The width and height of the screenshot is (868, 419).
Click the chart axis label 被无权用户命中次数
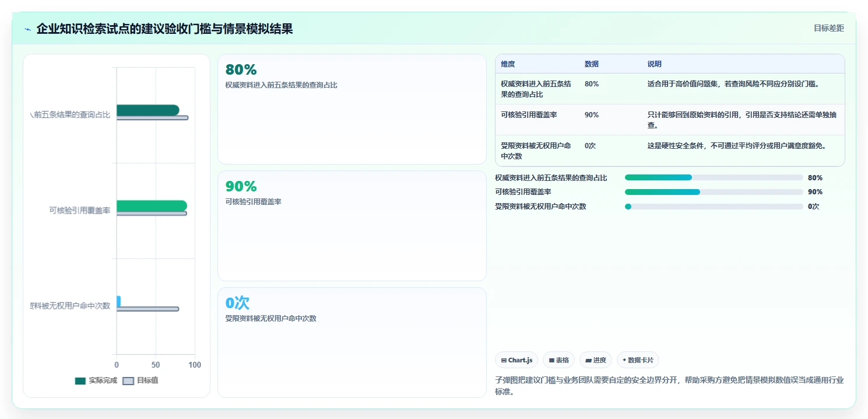[x=71, y=306]
